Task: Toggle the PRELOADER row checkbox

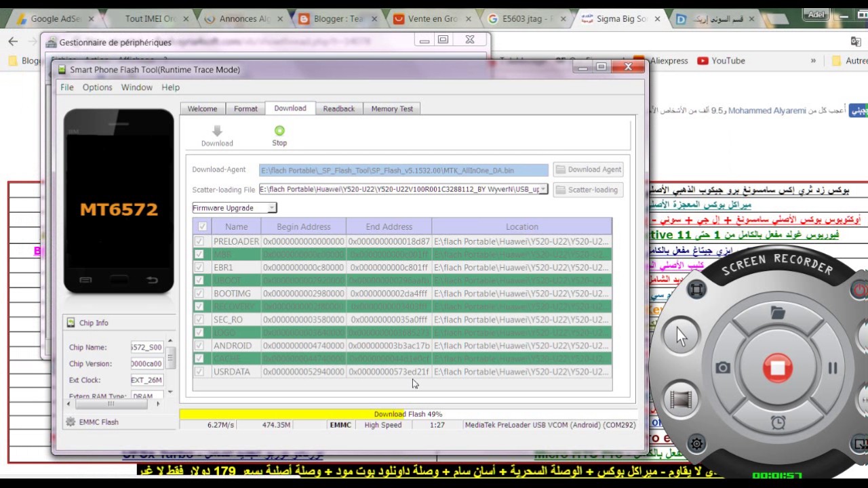Action: [x=199, y=241]
